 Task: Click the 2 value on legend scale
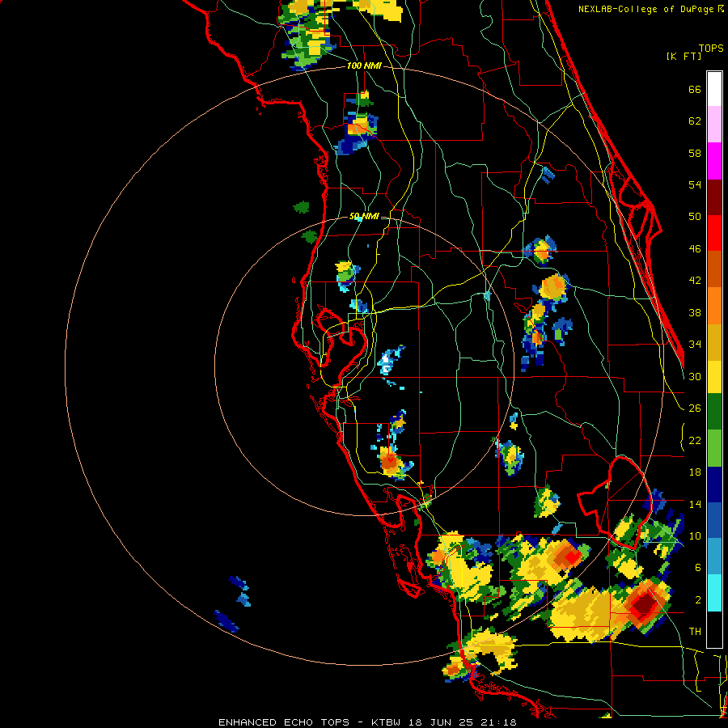point(697,600)
